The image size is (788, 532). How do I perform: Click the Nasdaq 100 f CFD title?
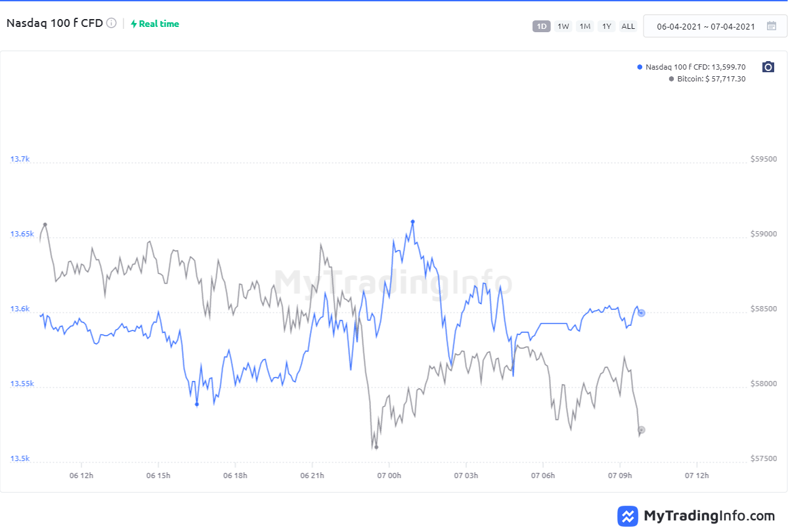click(55, 23)
